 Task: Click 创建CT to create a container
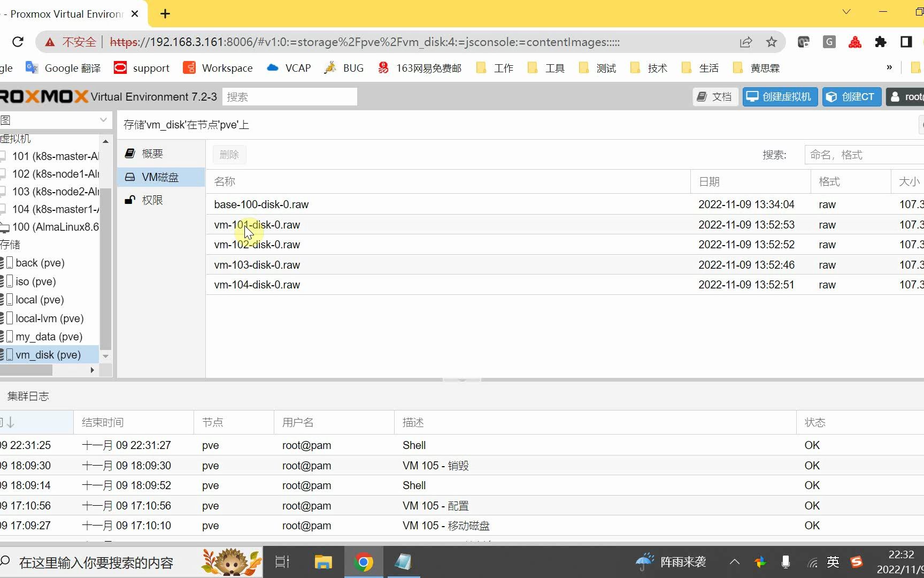click(851, 97)
